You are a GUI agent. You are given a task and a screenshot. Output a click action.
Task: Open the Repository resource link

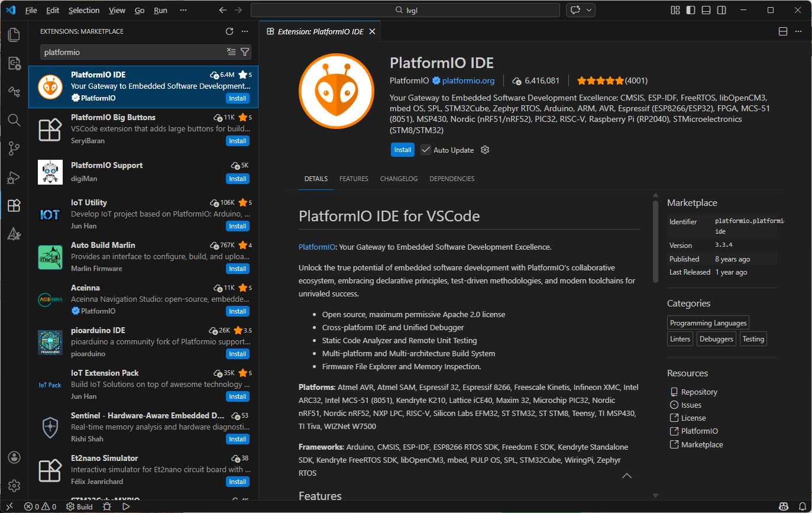[x=699, y=392]
